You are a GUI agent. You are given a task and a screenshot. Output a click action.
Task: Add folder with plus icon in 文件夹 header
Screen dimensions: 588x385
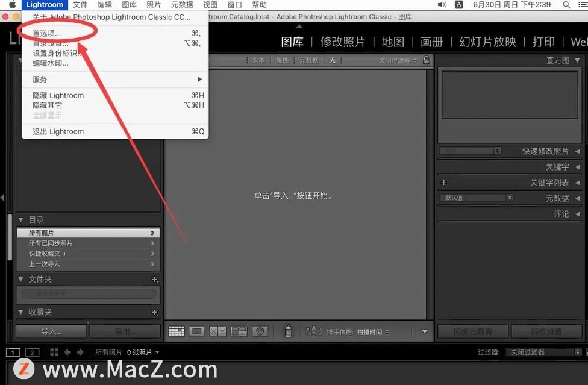point(154,280)
